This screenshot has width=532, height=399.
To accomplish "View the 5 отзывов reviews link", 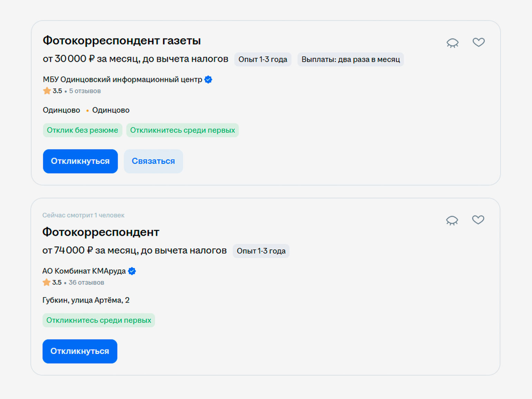I will (85, 91).
